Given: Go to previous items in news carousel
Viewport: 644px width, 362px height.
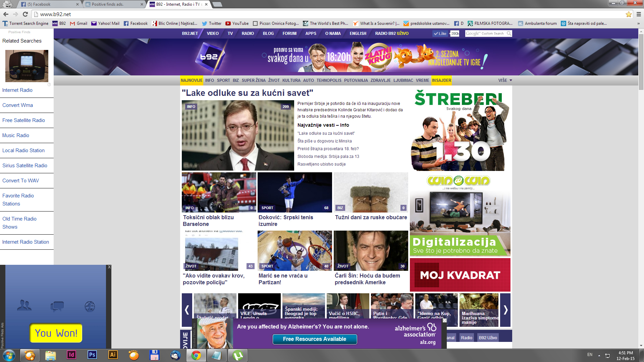Looking at the screenshot, I should coord(187,310).
